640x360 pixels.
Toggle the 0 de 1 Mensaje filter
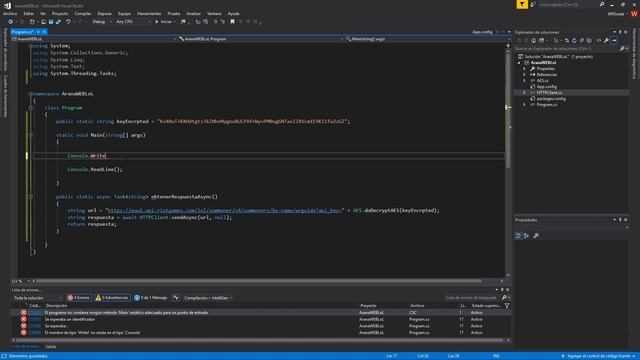[x=151, y=298]
